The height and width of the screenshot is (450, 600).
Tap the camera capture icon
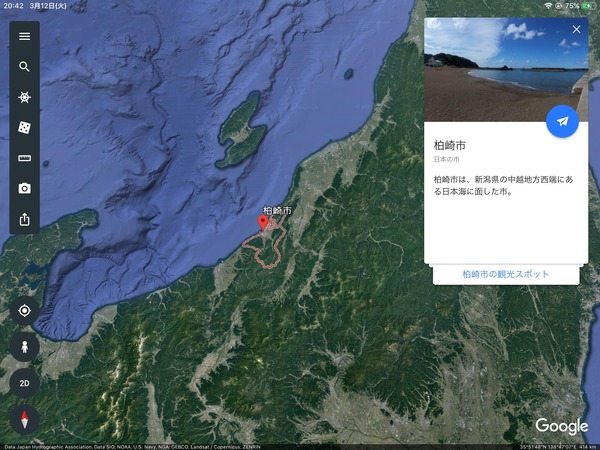pyautogui.click(x=24, y=188)
